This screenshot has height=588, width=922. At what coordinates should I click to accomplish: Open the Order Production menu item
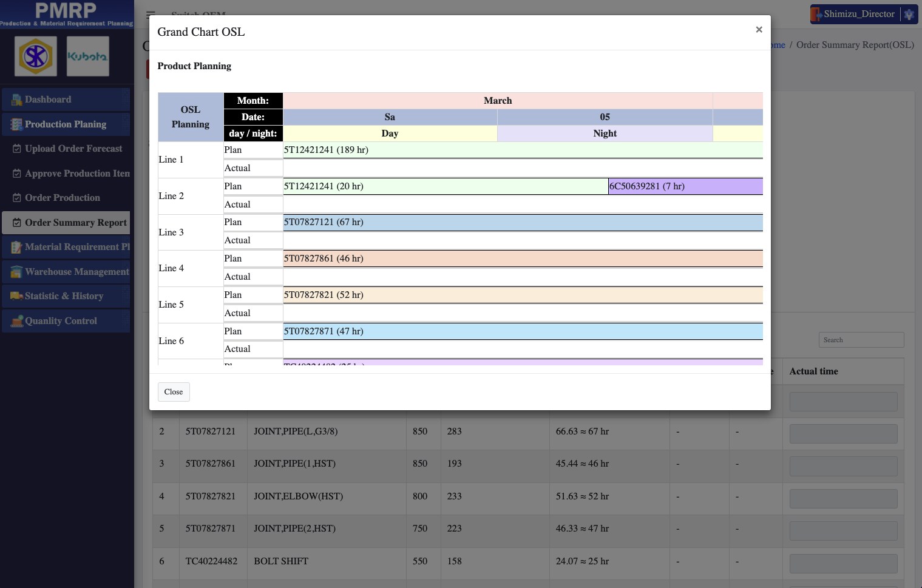[x=62, y=198]
